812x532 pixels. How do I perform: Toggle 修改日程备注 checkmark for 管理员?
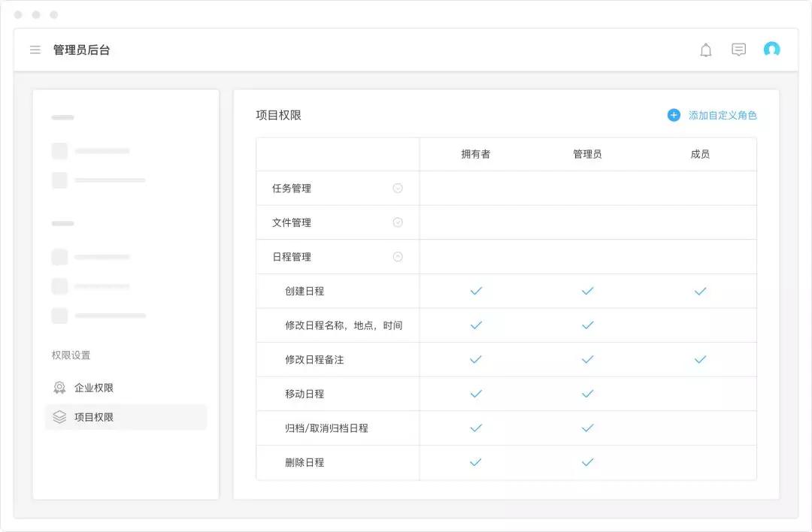point(587,360)
